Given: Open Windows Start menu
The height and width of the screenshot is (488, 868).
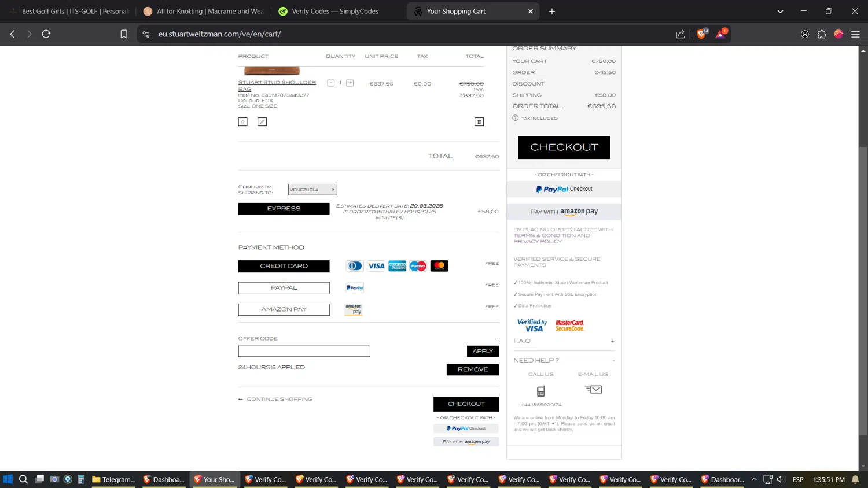Looking at the screenshot, I should pyautogui.click(x=8, y=479).
